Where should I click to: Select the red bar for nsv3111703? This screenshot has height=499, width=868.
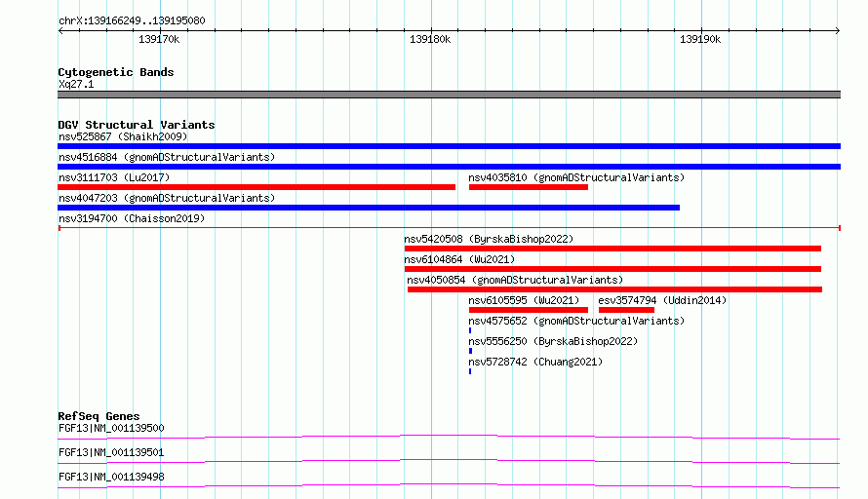click(x=256, y=187)
